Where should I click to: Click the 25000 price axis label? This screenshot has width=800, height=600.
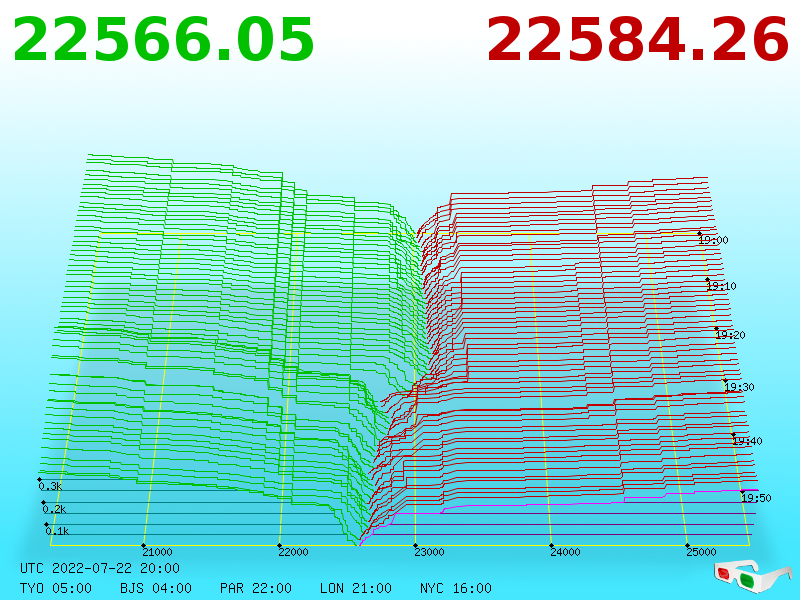tap(701, 552)
